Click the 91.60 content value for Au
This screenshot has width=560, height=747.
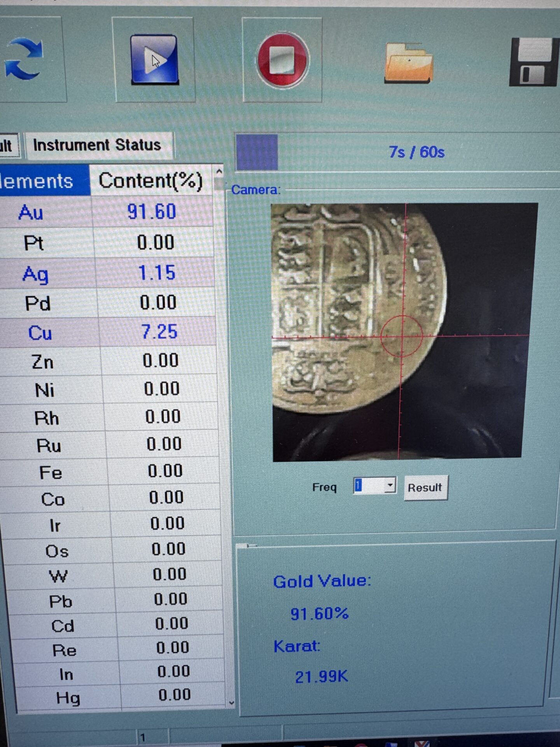[x=152, y=212]
